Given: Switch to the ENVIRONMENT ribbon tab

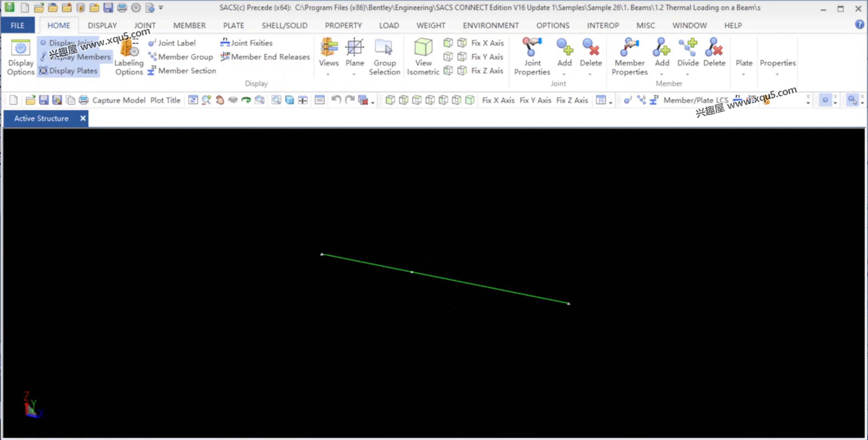Looking at the screenshot, I should coord(491,25).
